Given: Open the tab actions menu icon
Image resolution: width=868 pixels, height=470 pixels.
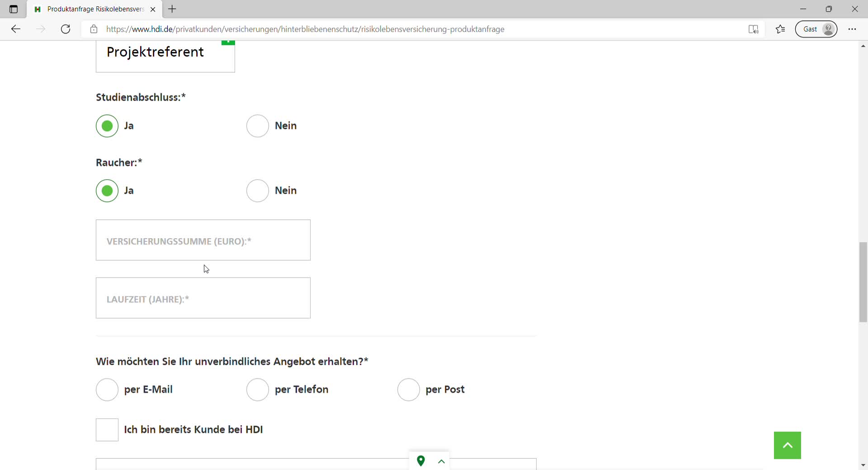Looking at the screenshot, I should 14,9.
